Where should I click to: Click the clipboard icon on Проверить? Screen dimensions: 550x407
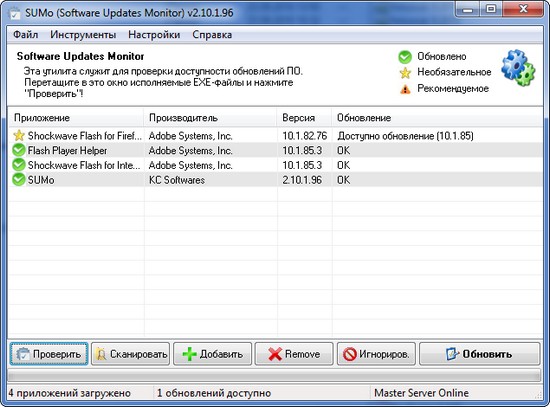pyautogui.click(x=23, y=354)
